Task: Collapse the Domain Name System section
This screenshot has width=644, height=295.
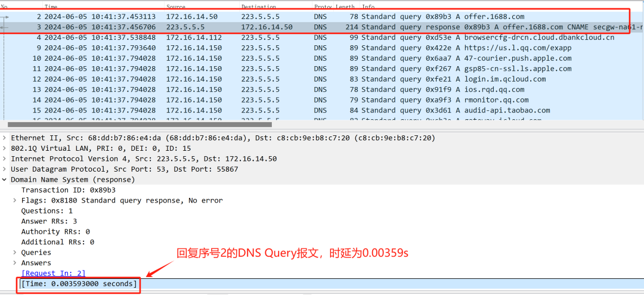Action: tap(5, 179)
